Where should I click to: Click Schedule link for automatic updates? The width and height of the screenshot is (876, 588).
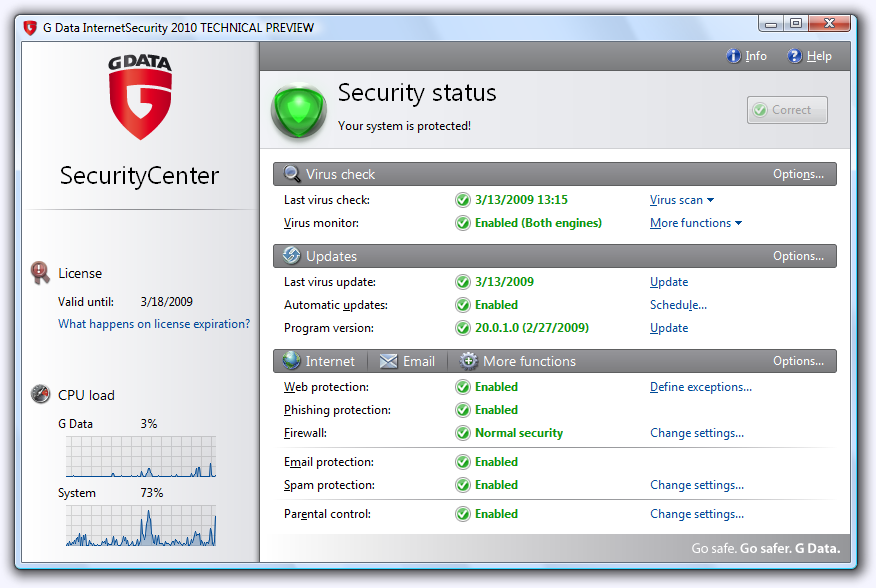coord(678,305)
